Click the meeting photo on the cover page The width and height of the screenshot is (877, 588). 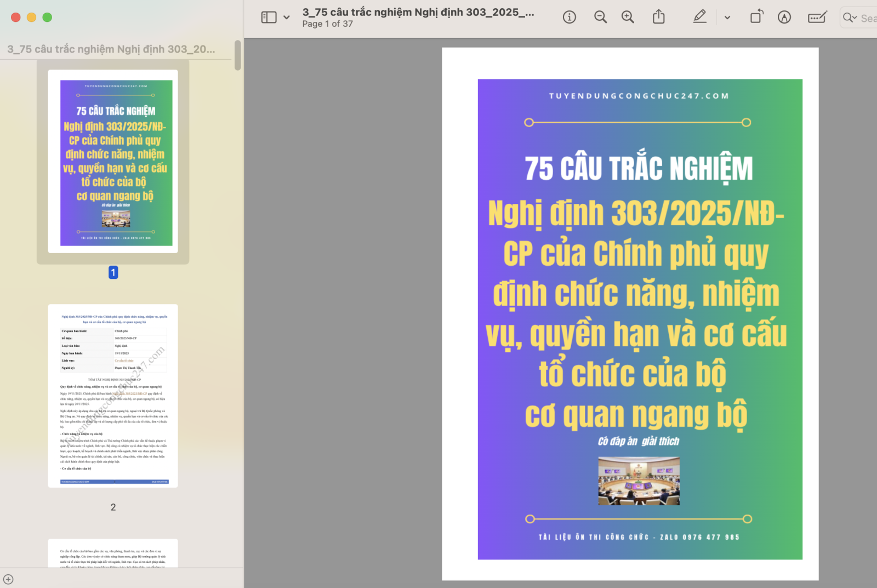(x=639, y=481)
